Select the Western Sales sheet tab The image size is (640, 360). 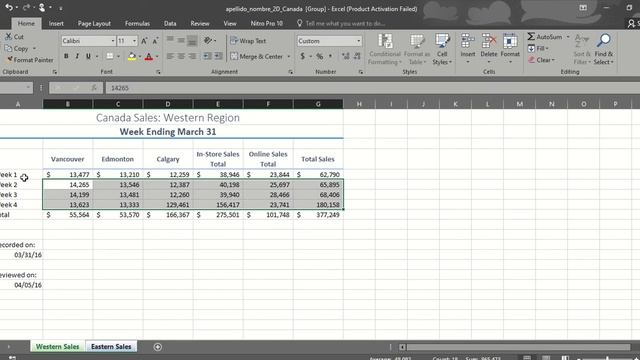[57, 347]
